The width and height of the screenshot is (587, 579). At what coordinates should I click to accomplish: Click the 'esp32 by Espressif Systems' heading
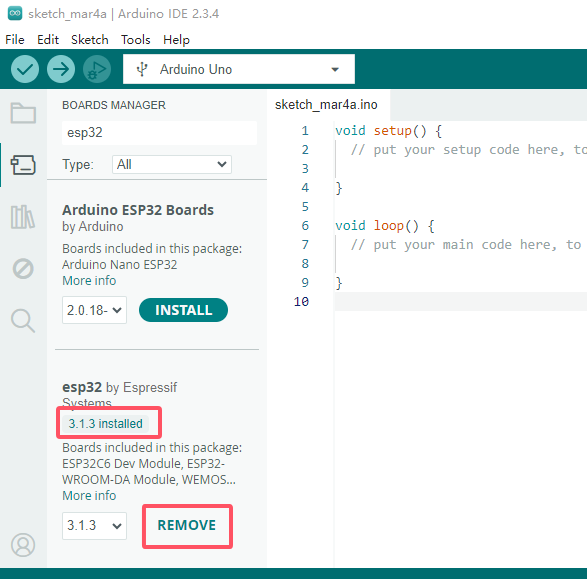coord(119,394)
